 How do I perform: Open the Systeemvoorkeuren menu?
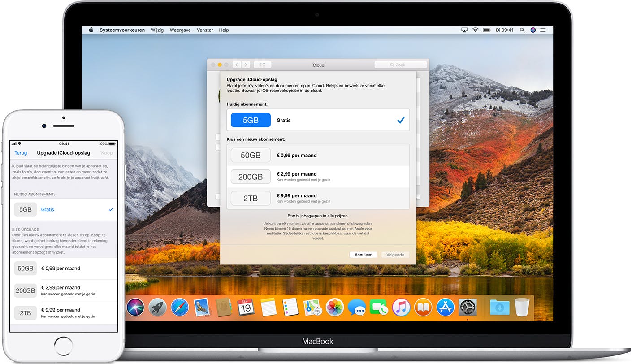pyautogui.click(x=122, y=30)
